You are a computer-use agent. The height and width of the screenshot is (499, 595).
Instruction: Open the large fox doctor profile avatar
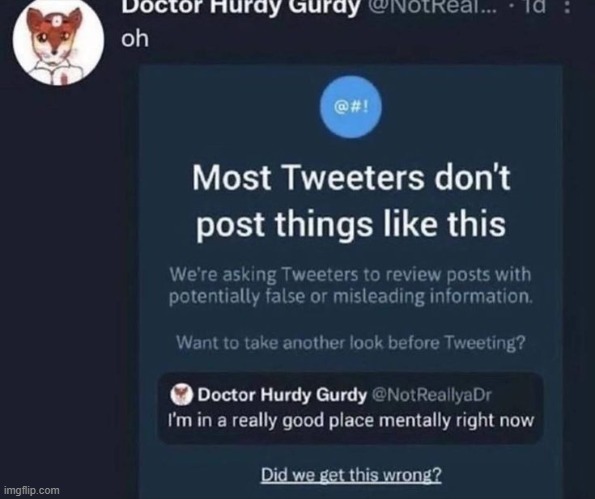(x=58, y=40)
